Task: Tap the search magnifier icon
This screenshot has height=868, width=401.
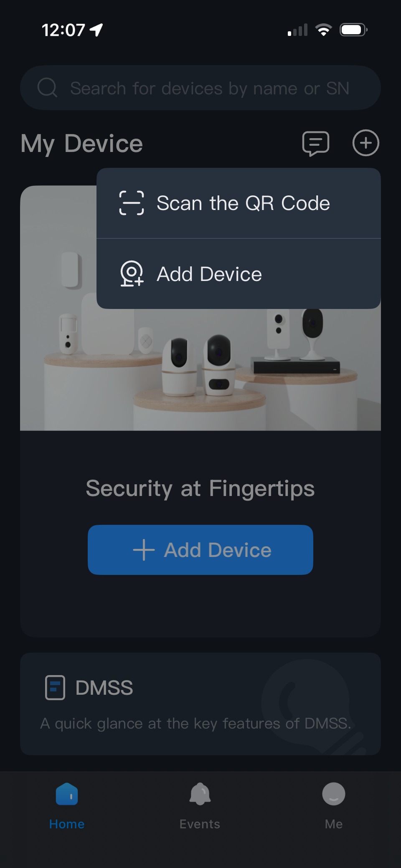Action: click(x=47, y=88)
